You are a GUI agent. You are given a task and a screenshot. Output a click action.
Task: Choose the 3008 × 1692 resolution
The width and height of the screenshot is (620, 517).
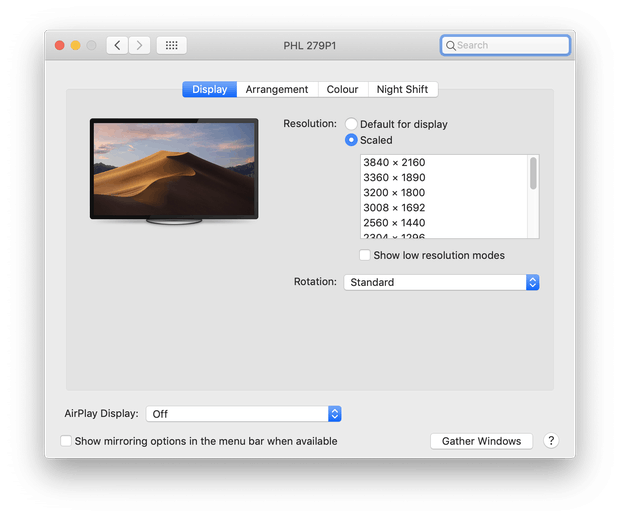[444, 208]
